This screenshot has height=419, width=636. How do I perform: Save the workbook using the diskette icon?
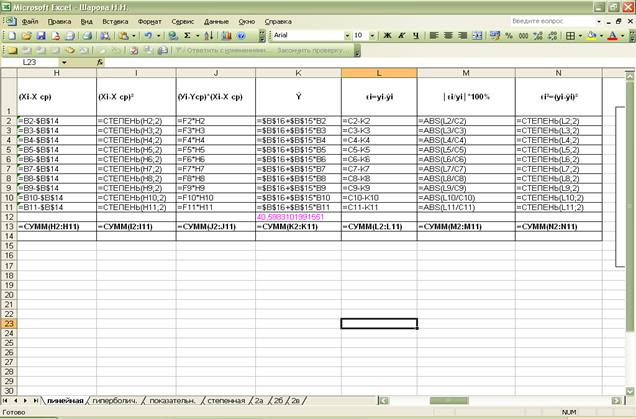pyautogui.click(x=41, y=36)
